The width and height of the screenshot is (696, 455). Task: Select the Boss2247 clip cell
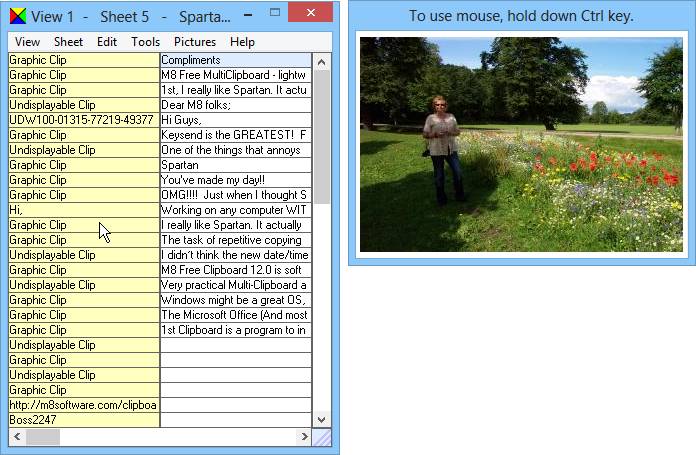coord(84,420)
